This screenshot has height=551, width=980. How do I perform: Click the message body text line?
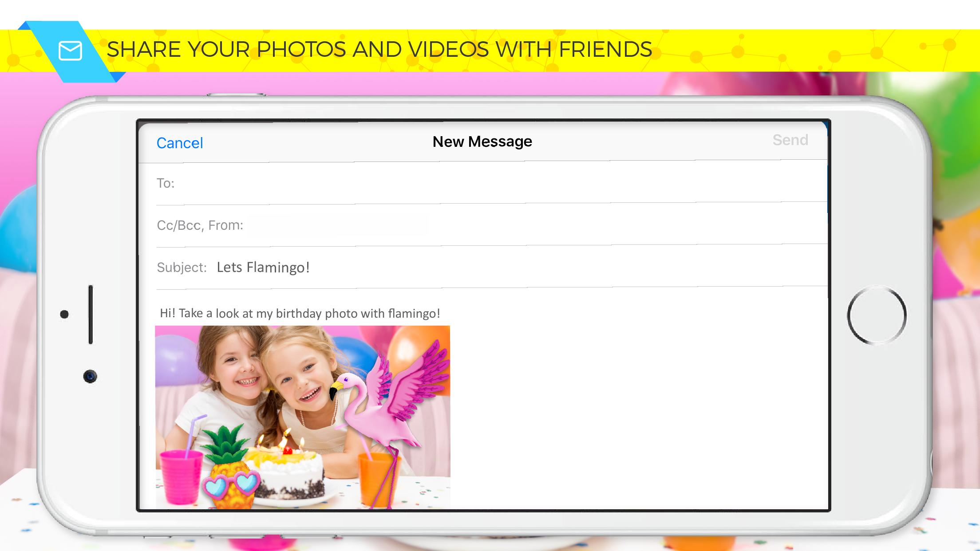coord(300,313)
